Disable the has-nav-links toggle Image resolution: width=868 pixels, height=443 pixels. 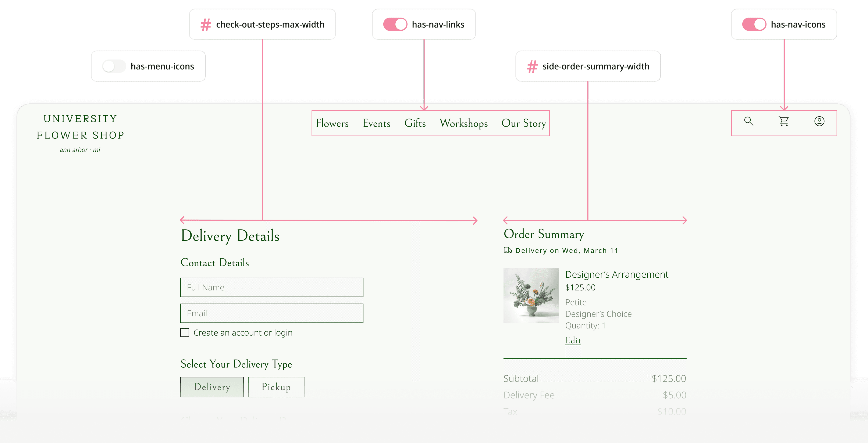(x=395, y=25)
